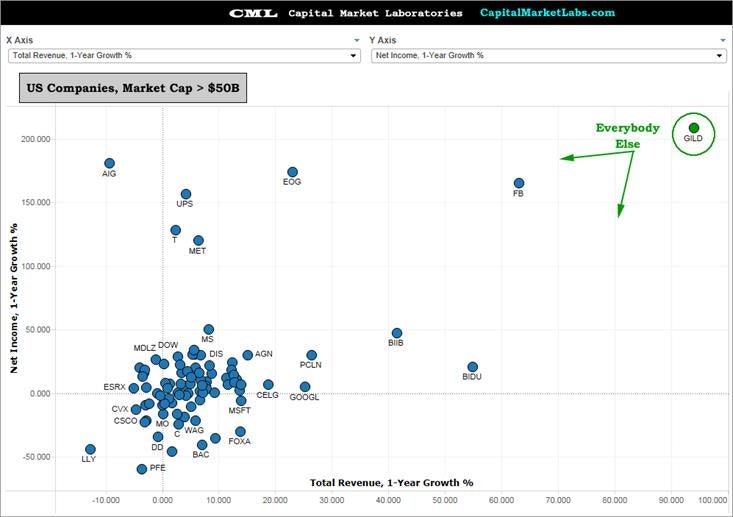Open the CapitalMarketLabs.com link
Image resolution: width=733 pixels, height=517 pixels.
(x=547, y=13)
